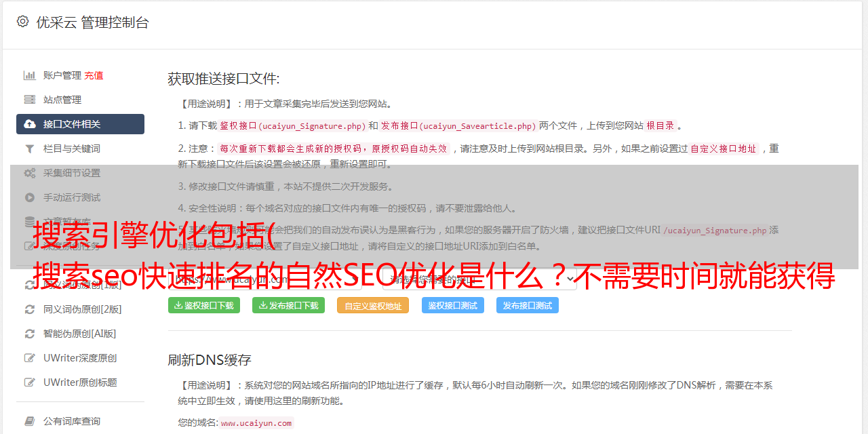Click the book icon beside 公有词库查询
Image resolution: width=868 pixels, height=434 pixels.
point(30,421)
